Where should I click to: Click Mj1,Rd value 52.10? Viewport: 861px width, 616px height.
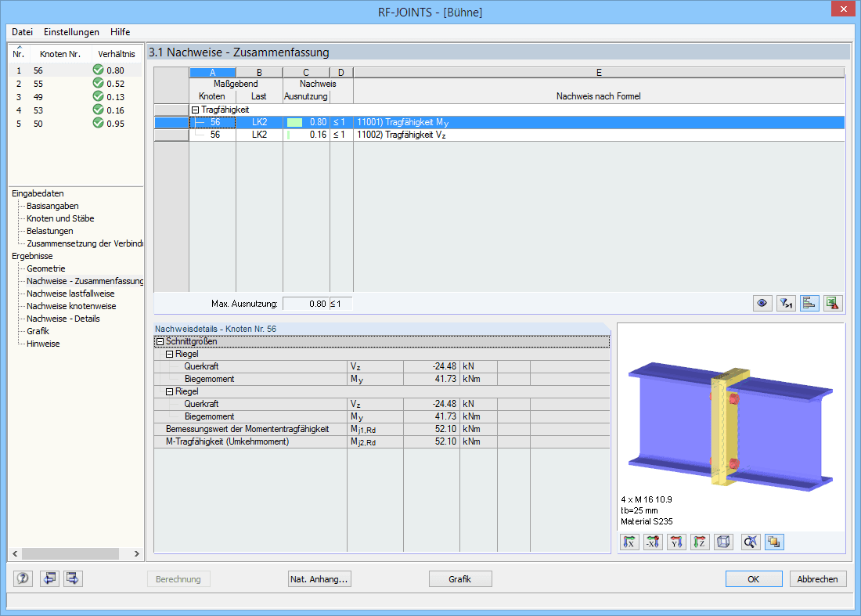point(431,430)
